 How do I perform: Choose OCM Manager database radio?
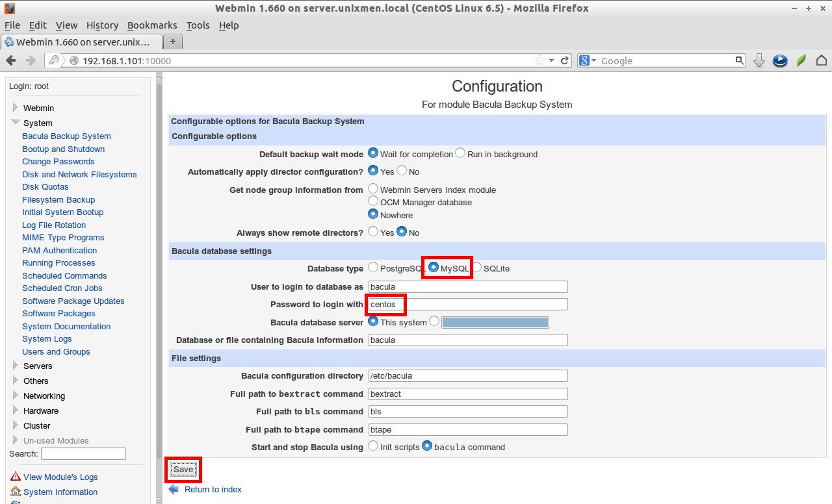pos(373,201)
